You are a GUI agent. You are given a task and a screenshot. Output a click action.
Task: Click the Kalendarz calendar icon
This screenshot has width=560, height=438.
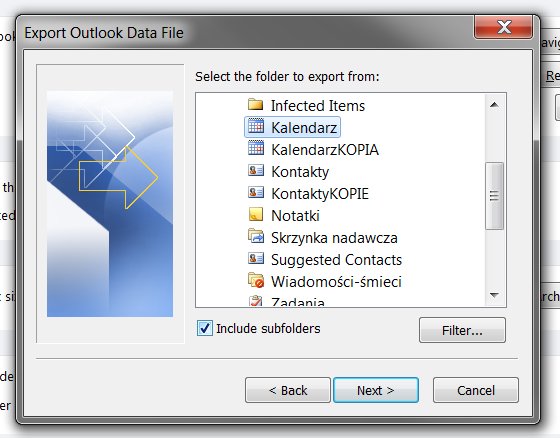[256, 127]
